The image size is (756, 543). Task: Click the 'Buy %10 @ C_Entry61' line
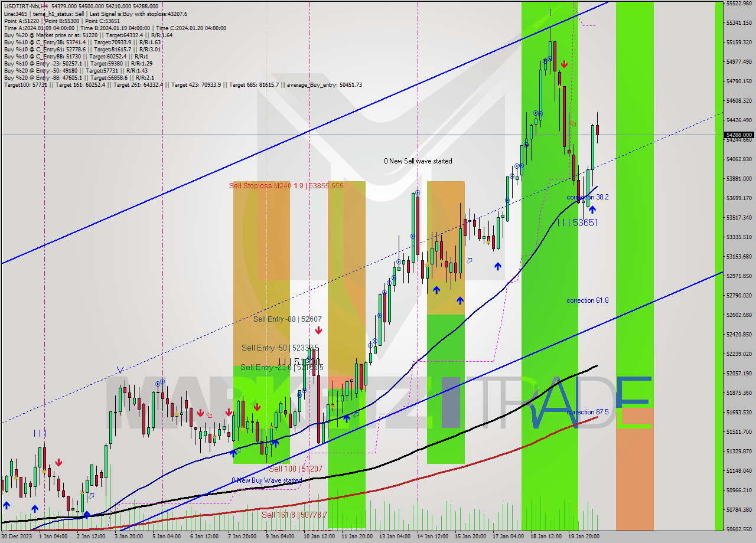coord(82,49)
